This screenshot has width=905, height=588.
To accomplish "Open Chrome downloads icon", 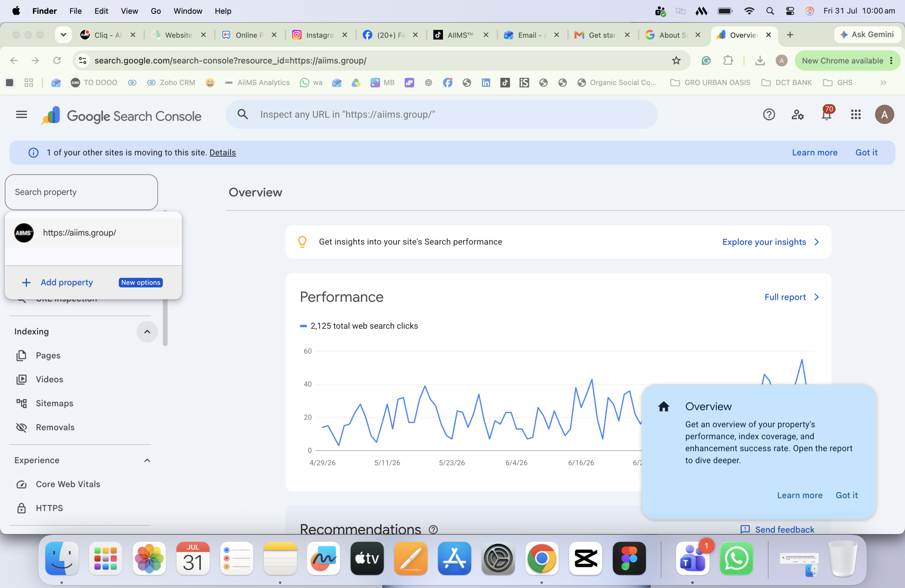I will coord(760,60).
